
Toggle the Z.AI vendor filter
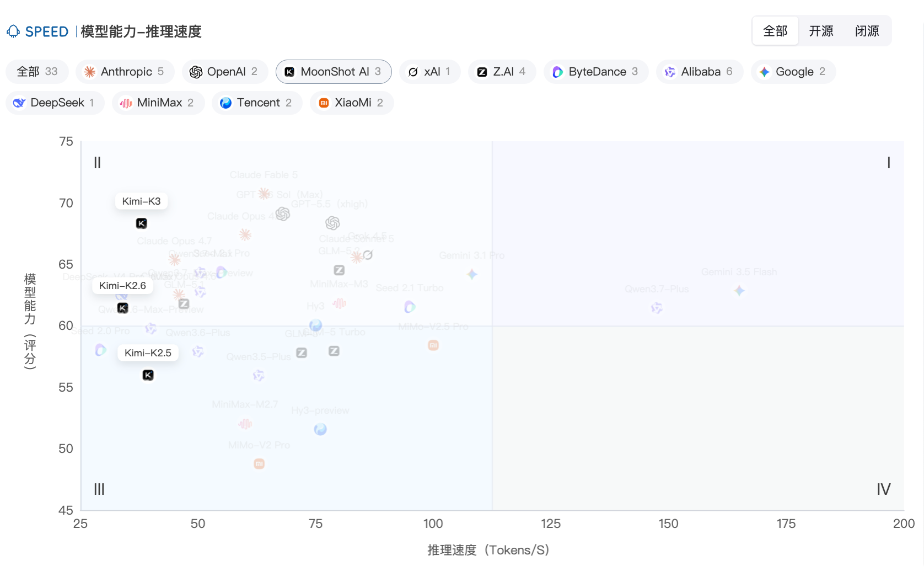[502, 72]
